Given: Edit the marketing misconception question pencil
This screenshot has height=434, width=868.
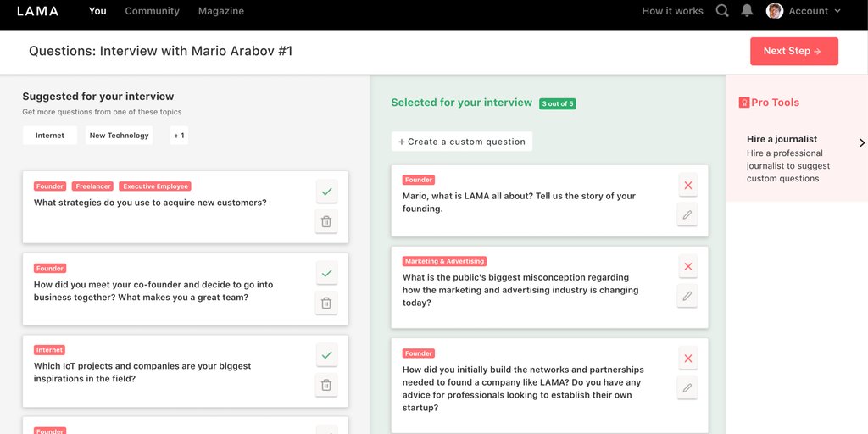Looking at the screenshot, I should click(x=687, y=296).
